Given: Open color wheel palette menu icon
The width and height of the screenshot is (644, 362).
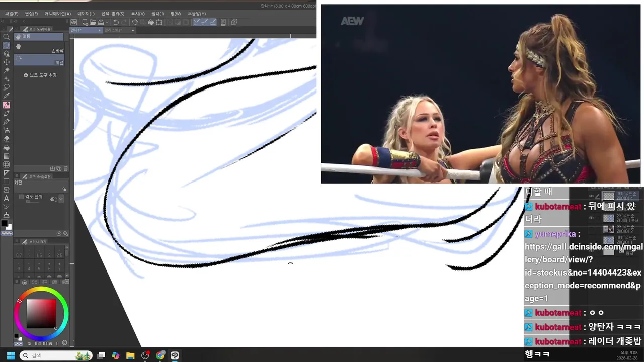Looking at the screenshot, I should click(17, 282).
